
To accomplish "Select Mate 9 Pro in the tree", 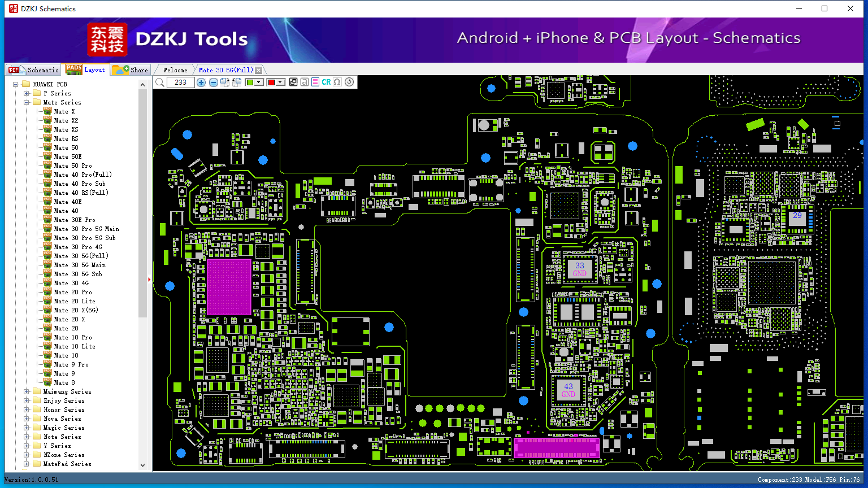I will [x=71, y=364].
